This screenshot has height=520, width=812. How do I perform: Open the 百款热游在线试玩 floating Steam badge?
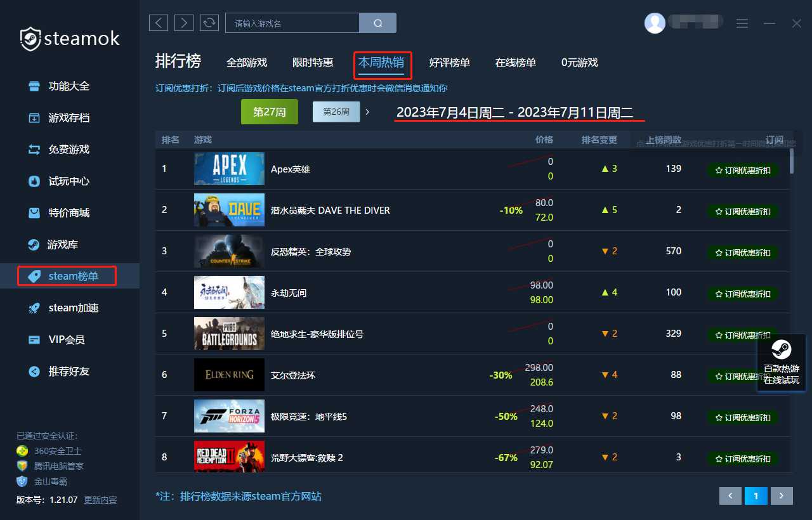[x=781, y=363]
